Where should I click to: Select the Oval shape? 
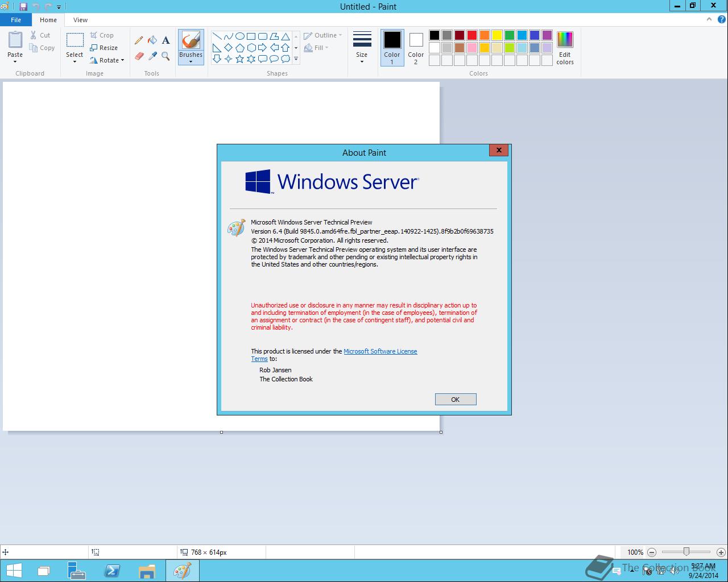pyautogui.click(x=239, y=36)
